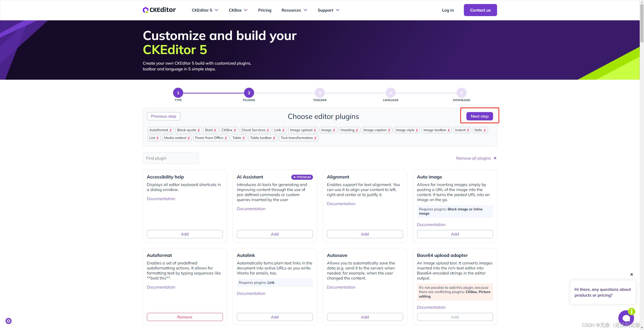Click the CKEditor logo icon
The width and height of the screenshot is (644, 330).
coord(145,10)
